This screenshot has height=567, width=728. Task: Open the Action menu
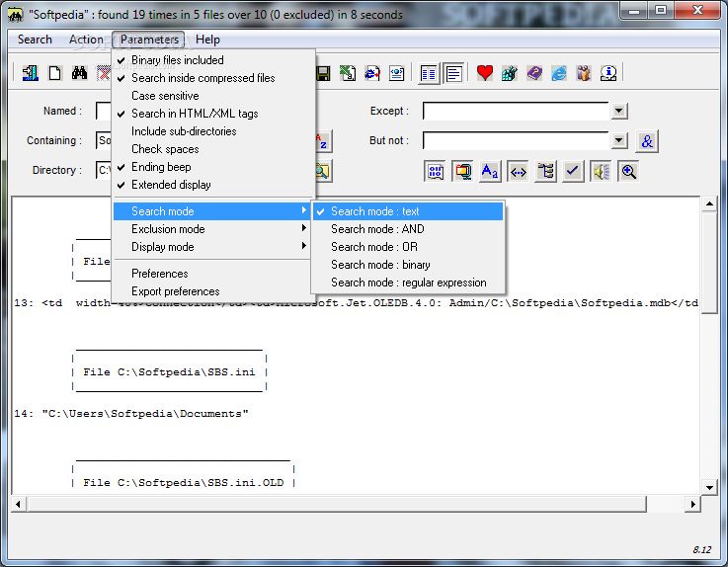(x=86, y=40)
